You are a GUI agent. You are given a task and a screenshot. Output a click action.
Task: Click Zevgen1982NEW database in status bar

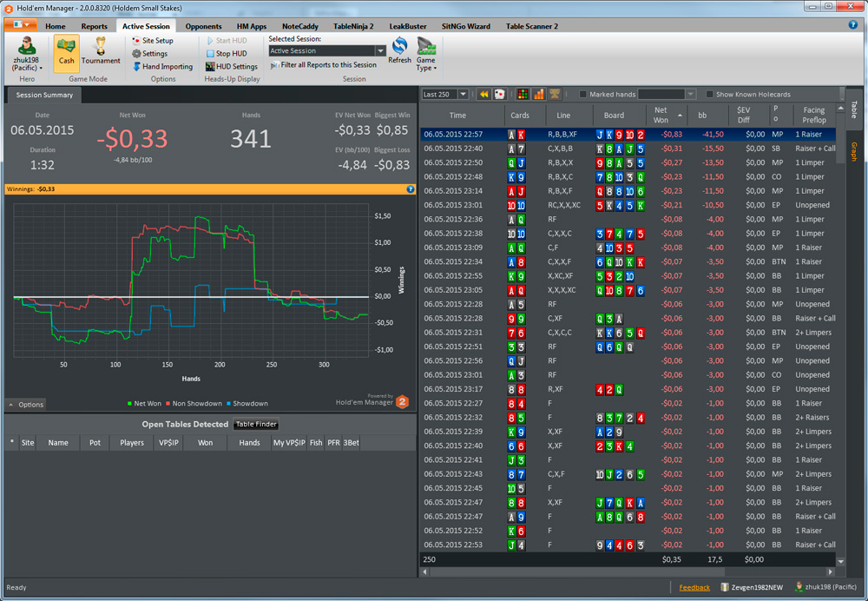(752, 587)
